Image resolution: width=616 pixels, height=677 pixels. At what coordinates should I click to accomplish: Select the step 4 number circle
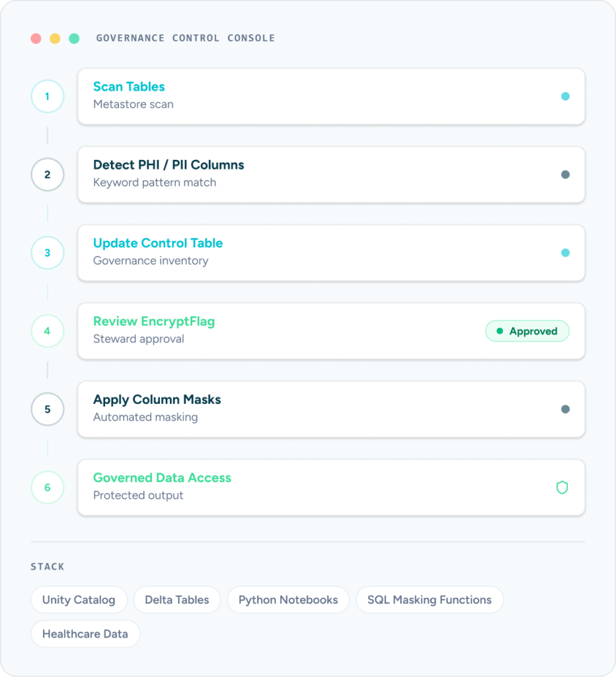tap(48, 331)
